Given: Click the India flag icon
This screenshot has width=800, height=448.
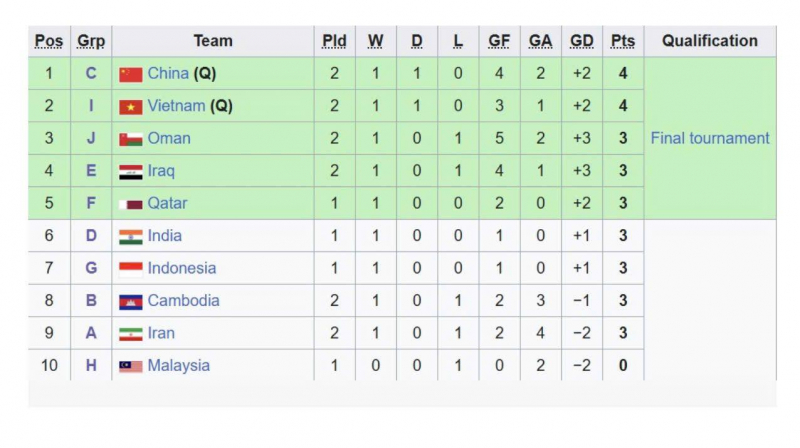Looking at the screenshot, I should pos(130,236).
